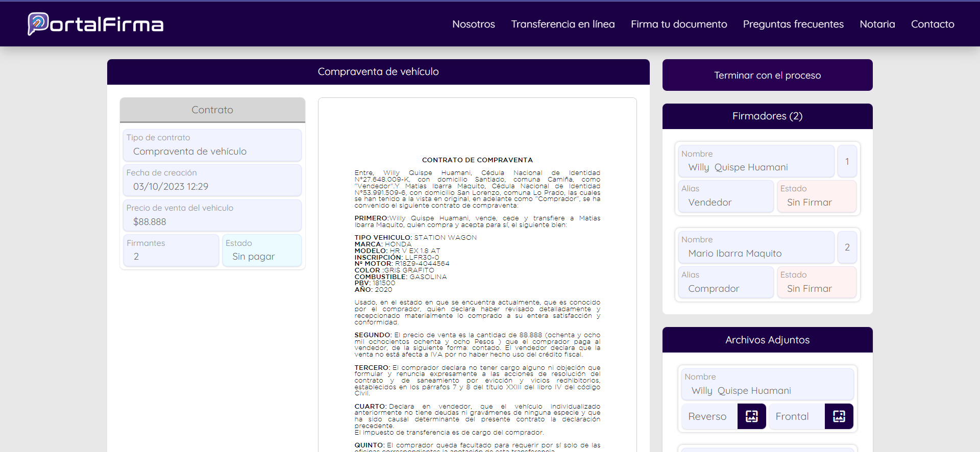
Task: Click Tipo de contrato field
Action: click(212, 145)
